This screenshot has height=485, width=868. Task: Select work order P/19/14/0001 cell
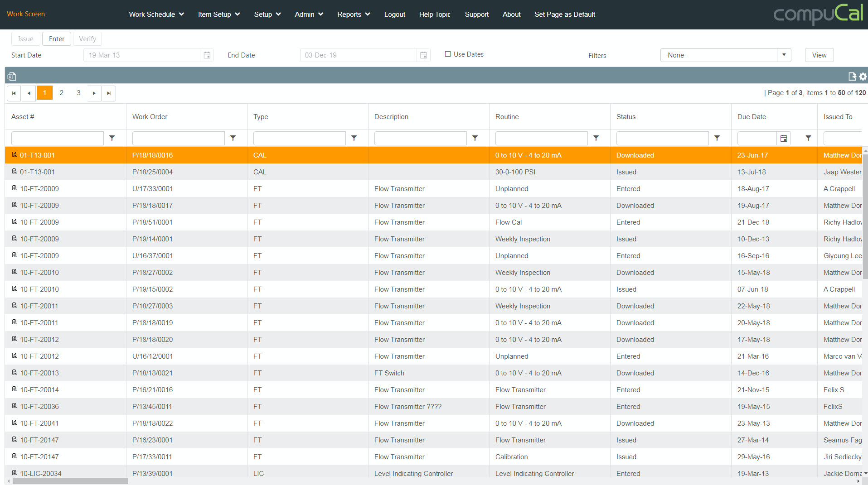coord(187,239)
